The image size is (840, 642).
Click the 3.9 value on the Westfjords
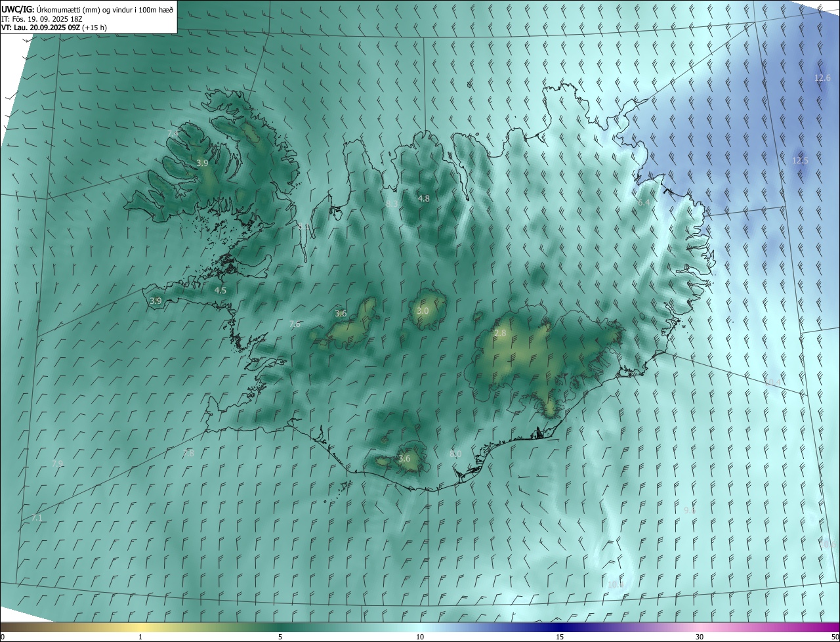click(202, 163)
